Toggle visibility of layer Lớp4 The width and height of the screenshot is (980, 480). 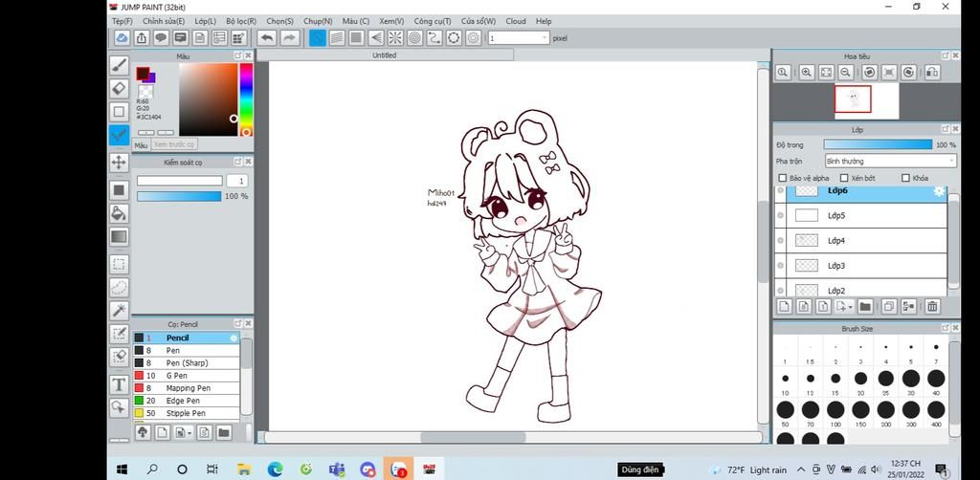pos(780,240)
